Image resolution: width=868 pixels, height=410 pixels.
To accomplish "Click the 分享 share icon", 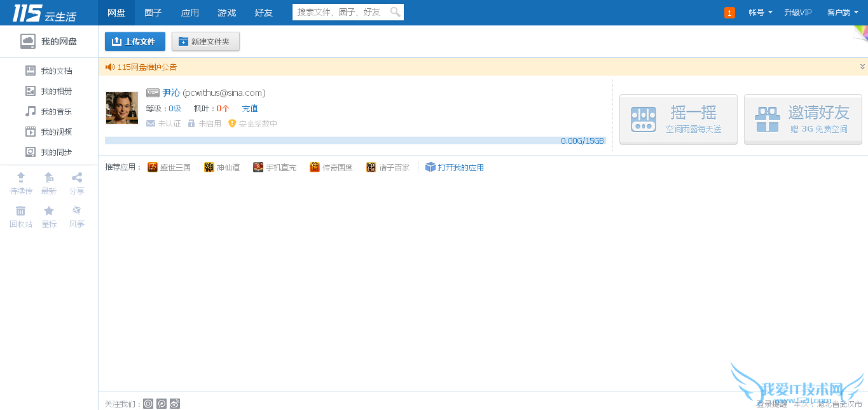I will click(x=77, y=183).
